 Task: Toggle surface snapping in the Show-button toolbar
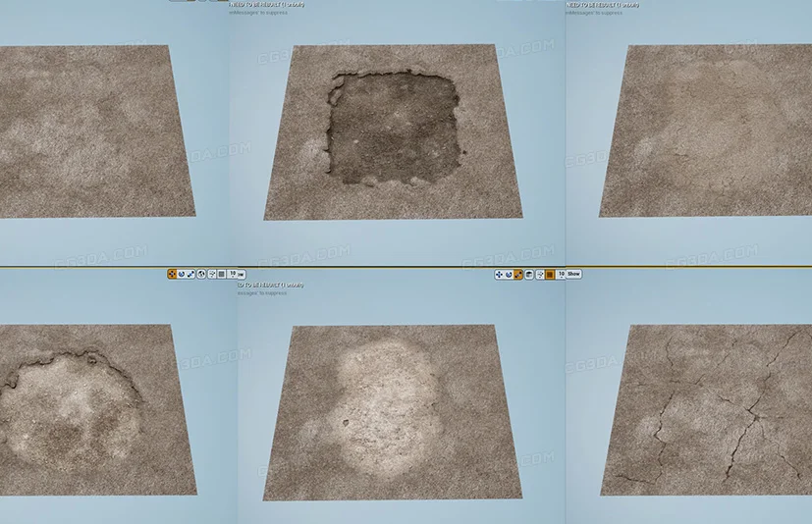[x=540, y=275]
